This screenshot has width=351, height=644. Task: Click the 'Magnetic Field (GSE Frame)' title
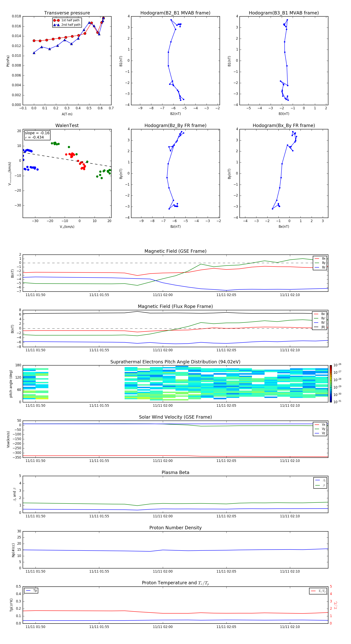(x=175, y=251)
